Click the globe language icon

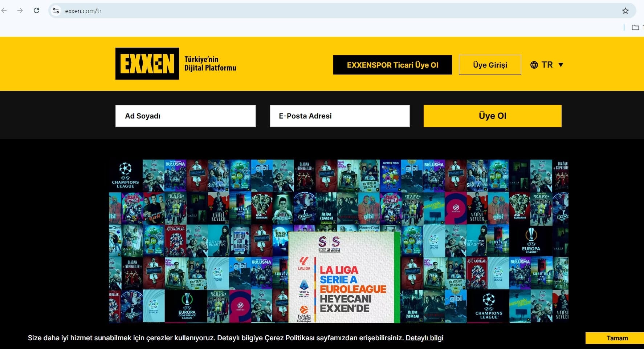tap(534, 65)
